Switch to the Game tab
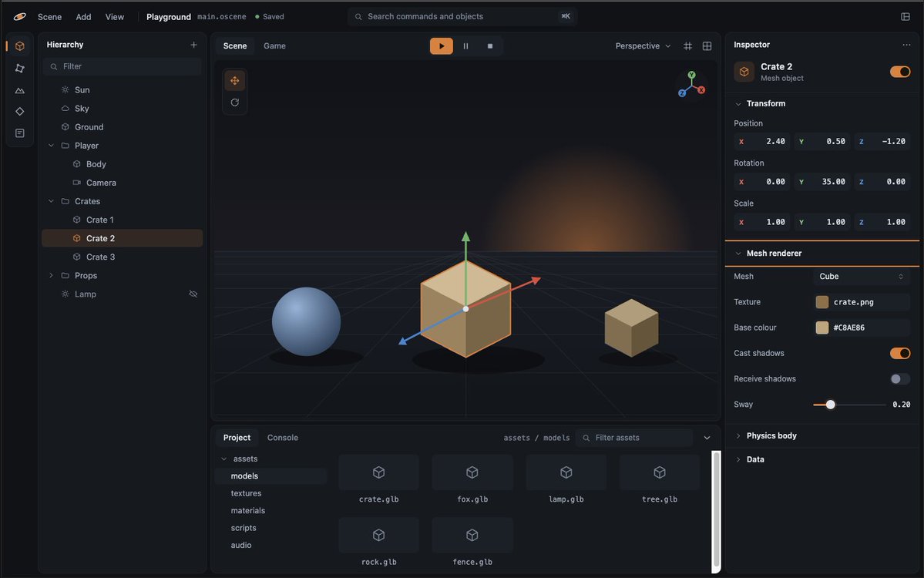The height and width of the screenshot is (578, 924). (274, 46)
